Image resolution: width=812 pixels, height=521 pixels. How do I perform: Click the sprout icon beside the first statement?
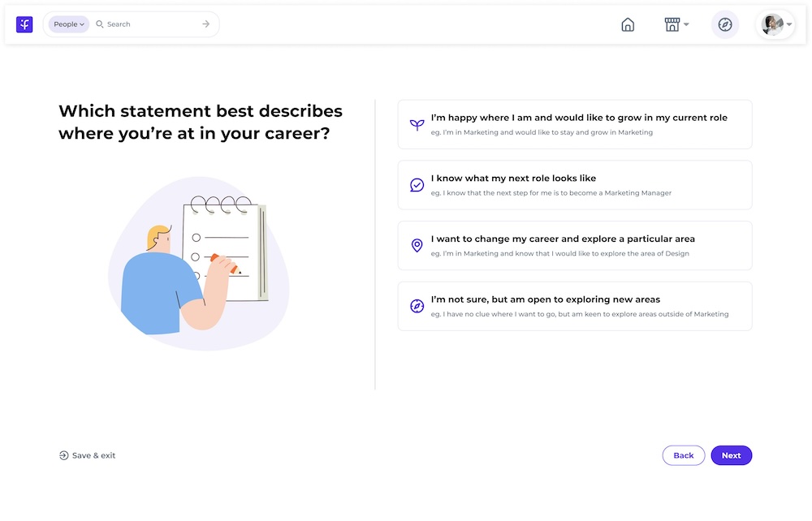coord(417,123)
